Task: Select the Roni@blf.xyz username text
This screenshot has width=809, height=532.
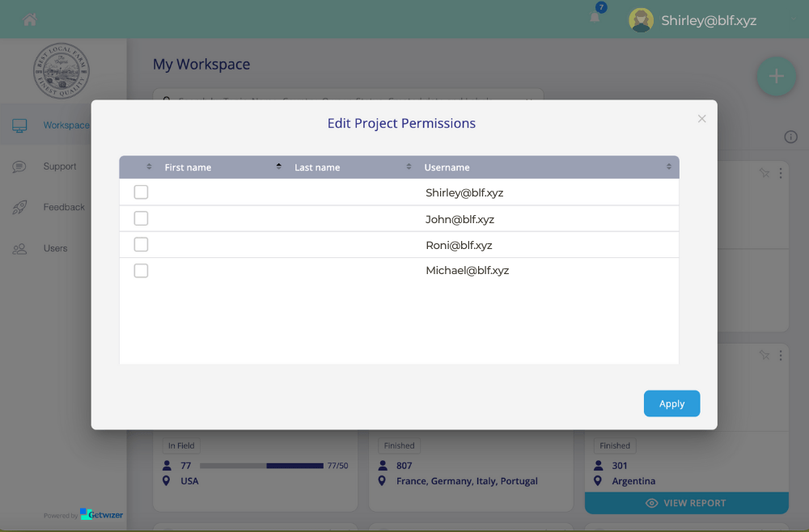Action: (x=459, y=245)
